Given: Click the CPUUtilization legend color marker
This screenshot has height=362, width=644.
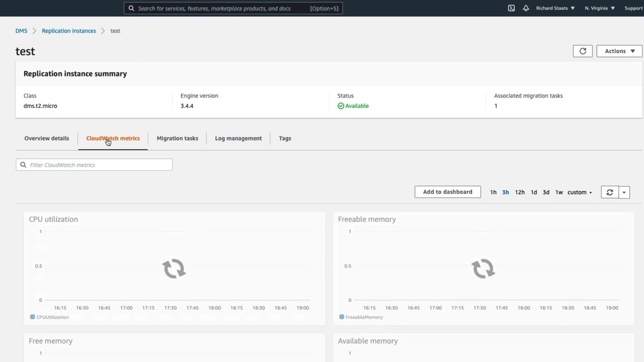Looking at the screenshot, I should pos(33,317).
